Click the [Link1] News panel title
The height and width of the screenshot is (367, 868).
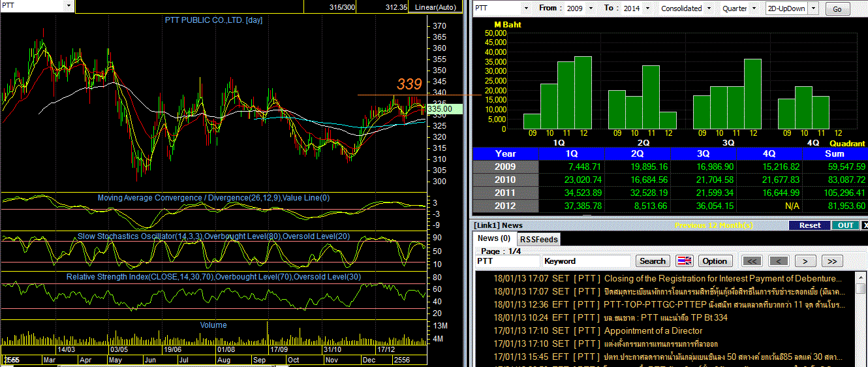coord(499,225)
